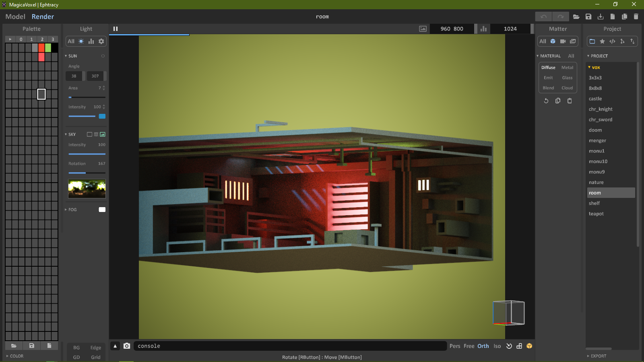Toggle the Grid display option
Image resolution: width=644 pixels, height=362 pixels.
pyautogui.click(x=96, y=357)
